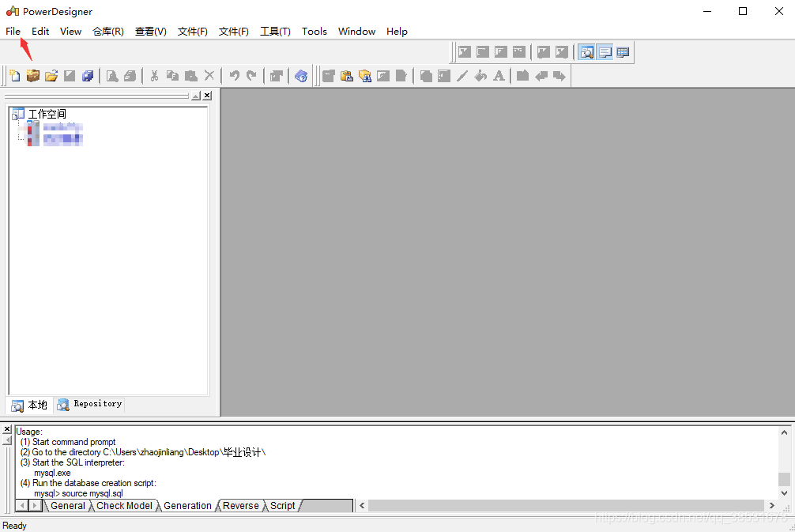Toggle the Result List pane button
The width and height of the screenshot is (795, 532).
pos(624,51)
